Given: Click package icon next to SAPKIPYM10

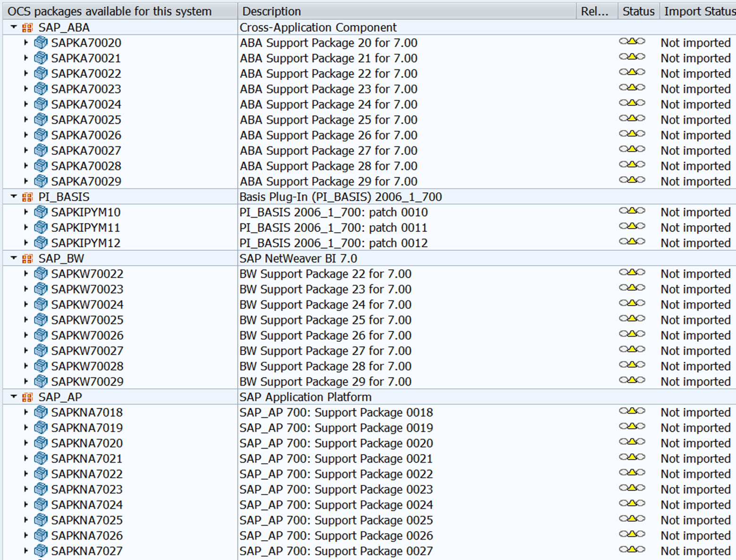Looking at the screenshot, I should click(x=41, y=212).
